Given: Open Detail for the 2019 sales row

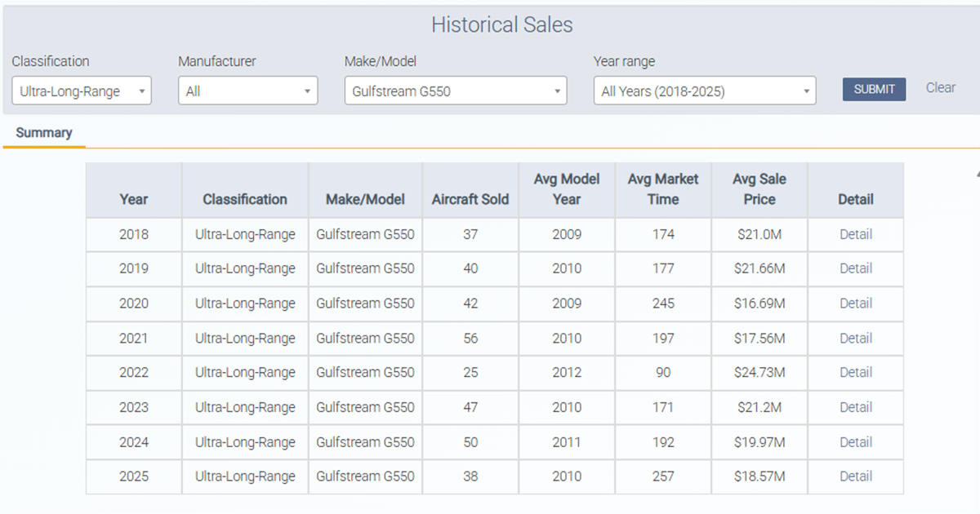Looking at the screenshot, I should pyautogui.click(x=855, y=268).
